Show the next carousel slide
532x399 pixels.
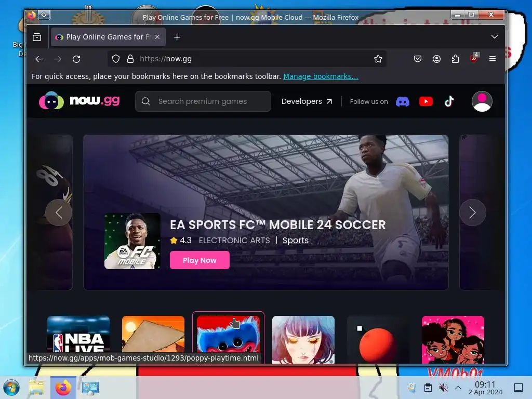pos(473,212)
